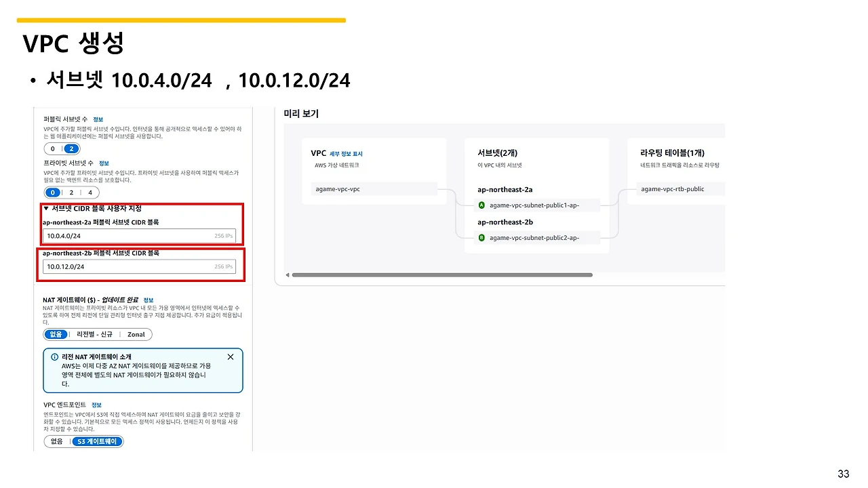This screenshot has width=868, height=488.
Task: Open 정보 link beside NAT 게이트웨이
Action: [x=149, y=300]
